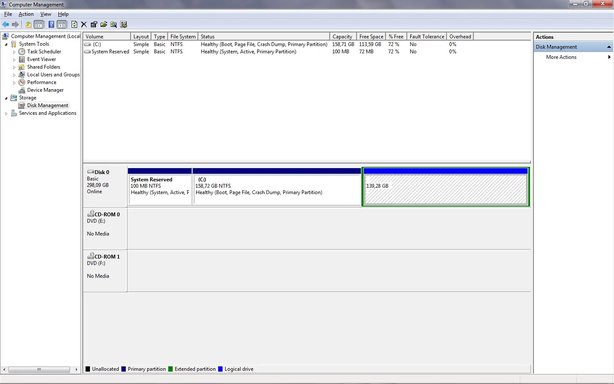Toggle the Show/Hide Action Pane toolbar button
Viewport: 614px width, 384px height.
[x=62, y=24]
